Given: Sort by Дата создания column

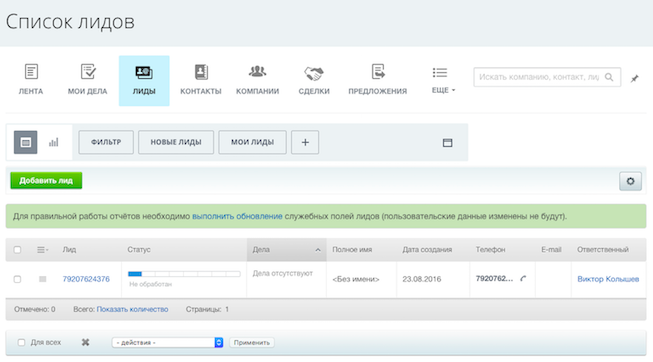Looking at the screenshot, I should [x=427, y=250].
